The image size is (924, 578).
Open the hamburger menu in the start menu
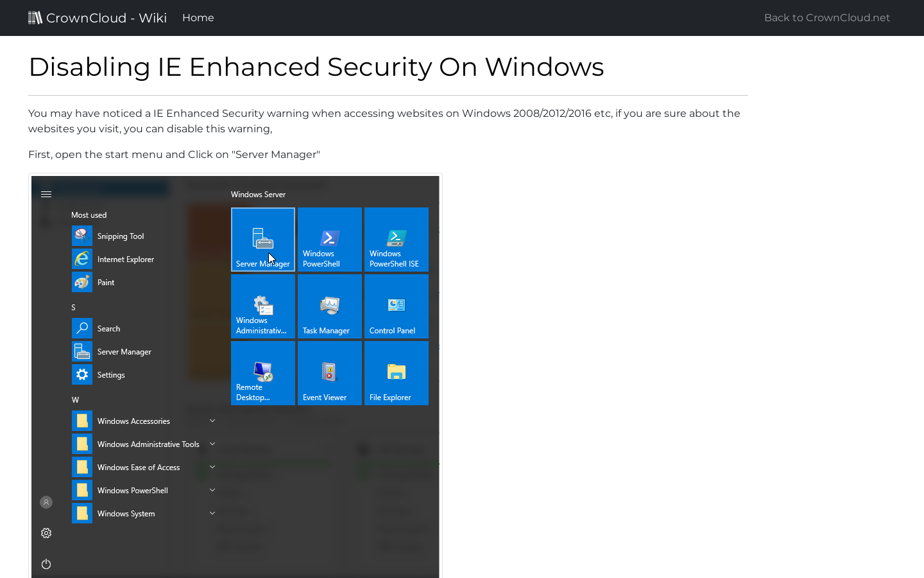coord(46,193)
